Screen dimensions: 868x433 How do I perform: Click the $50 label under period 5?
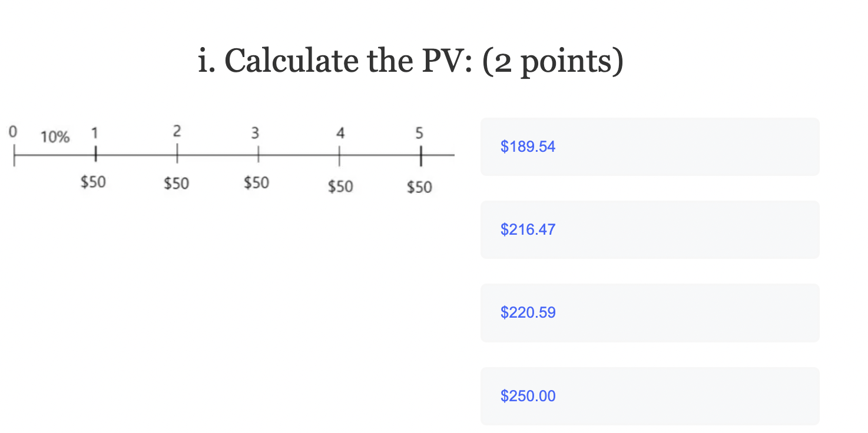(419, 188)
